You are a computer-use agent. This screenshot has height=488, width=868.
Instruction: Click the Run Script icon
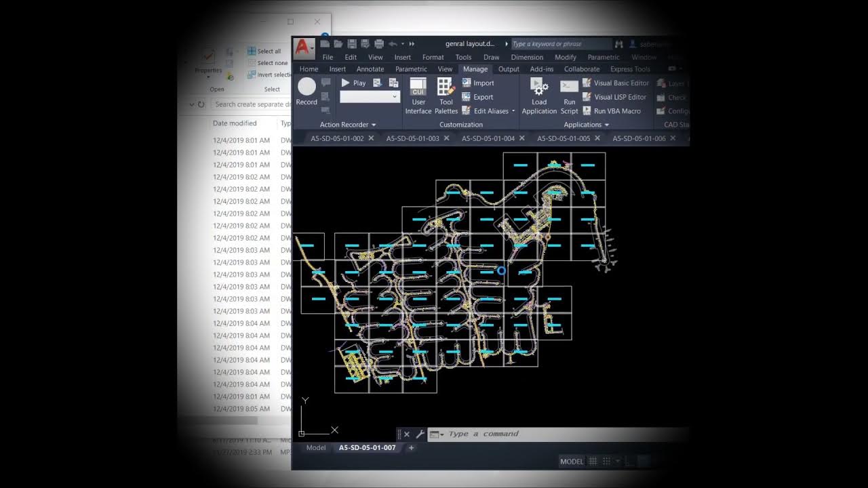tap(569, 87)
